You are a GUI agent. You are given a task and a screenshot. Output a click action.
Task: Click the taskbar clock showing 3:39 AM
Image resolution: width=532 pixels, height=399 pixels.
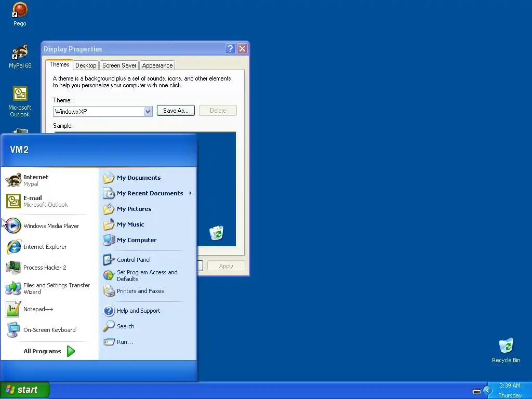tap(510, 385)
